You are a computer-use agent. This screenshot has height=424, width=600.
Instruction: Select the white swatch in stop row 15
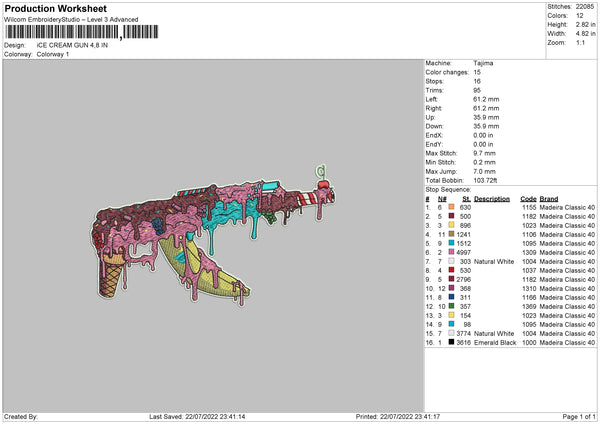[451, 333]
